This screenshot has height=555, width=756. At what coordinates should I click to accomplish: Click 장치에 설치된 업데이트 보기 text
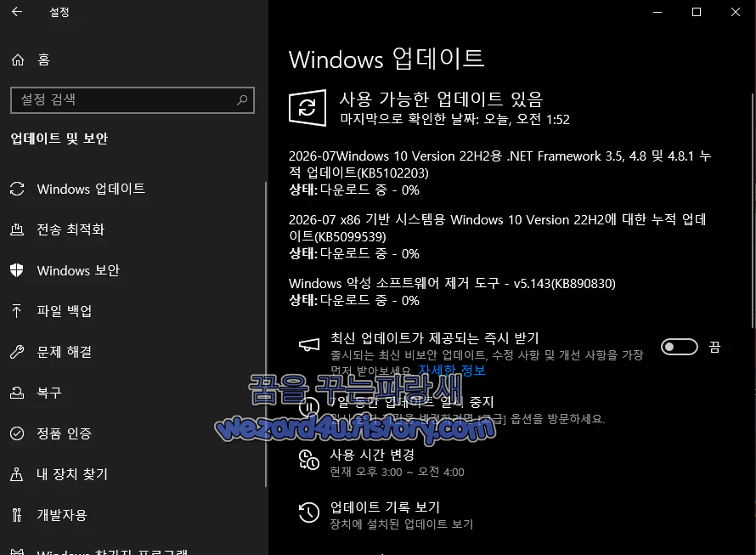point(401,524)
